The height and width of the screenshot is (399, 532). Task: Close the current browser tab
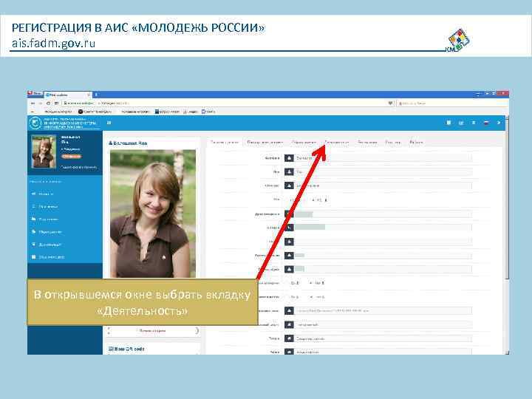click(x=89, y=95)
